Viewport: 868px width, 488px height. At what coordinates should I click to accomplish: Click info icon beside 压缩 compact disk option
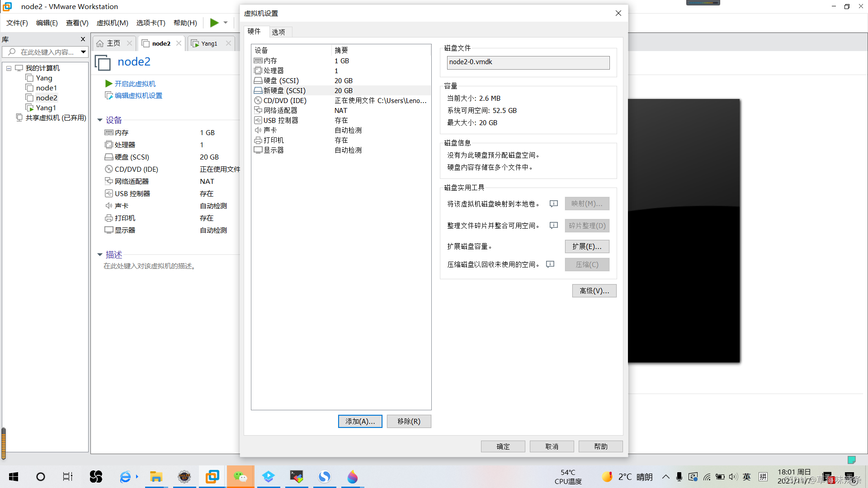[550, 264]
